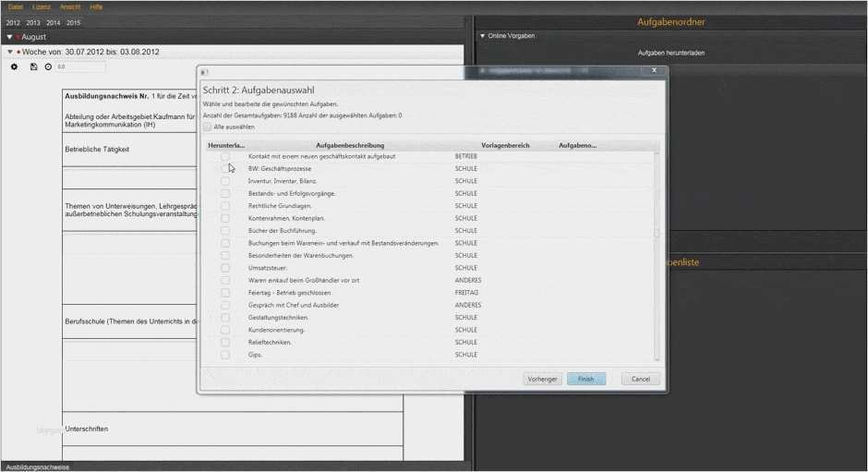Check the box for Kontakt mit einem neuen geschäftskontakt
This screenshot has width=868, height=472.
coord(225,156)
